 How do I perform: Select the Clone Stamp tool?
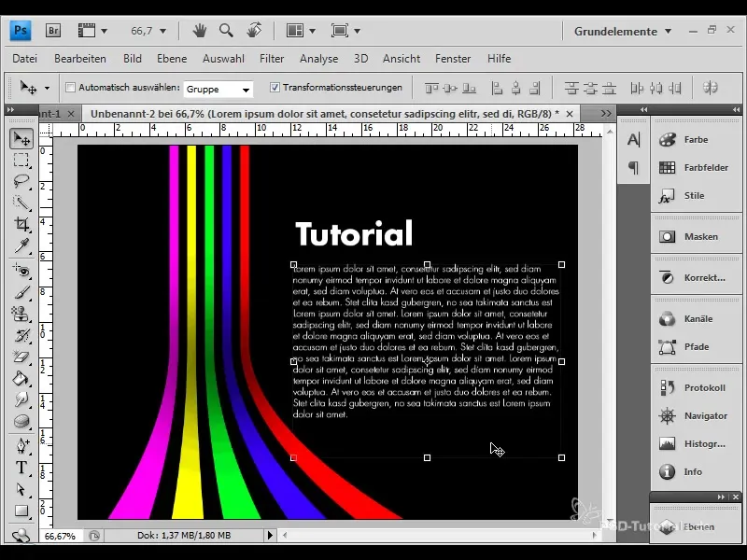coord(21,314)
